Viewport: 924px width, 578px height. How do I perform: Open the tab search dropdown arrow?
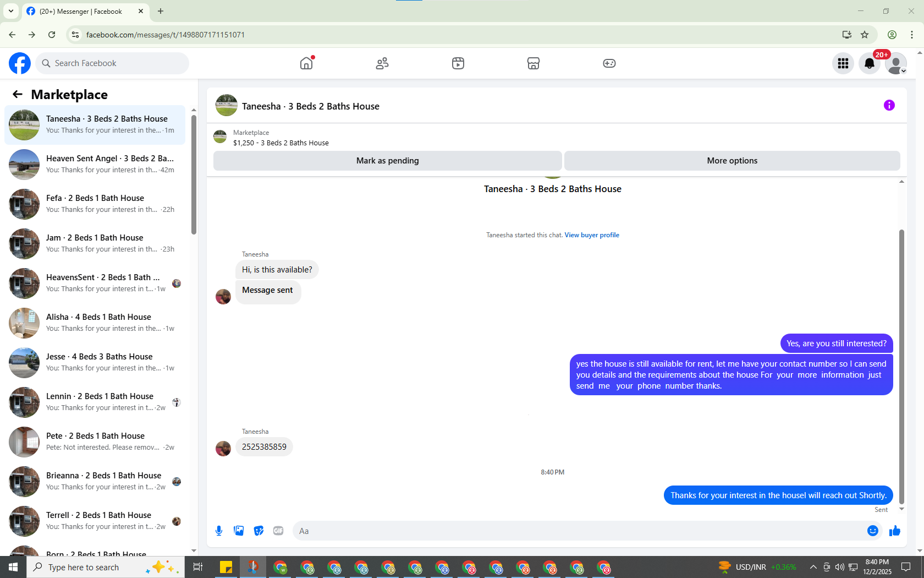(x=11, y=11)
